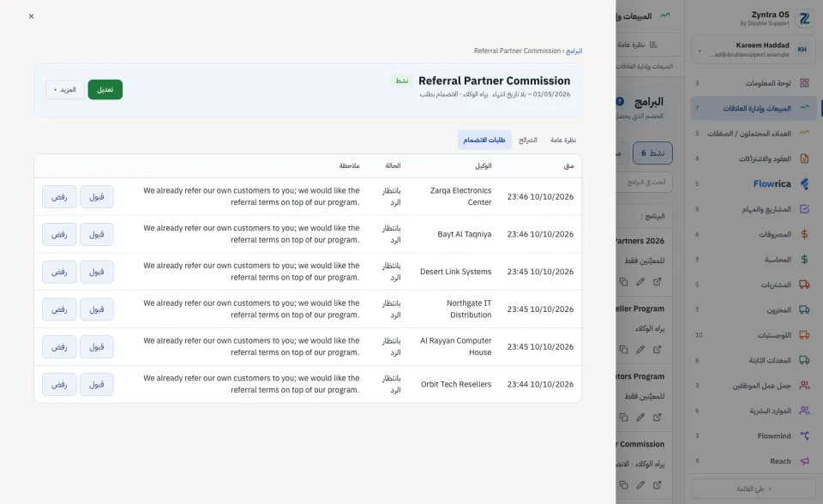The image size is (823, 504).
Task: Open the المشاريع والمهام checklist icon
Action: 804,209
